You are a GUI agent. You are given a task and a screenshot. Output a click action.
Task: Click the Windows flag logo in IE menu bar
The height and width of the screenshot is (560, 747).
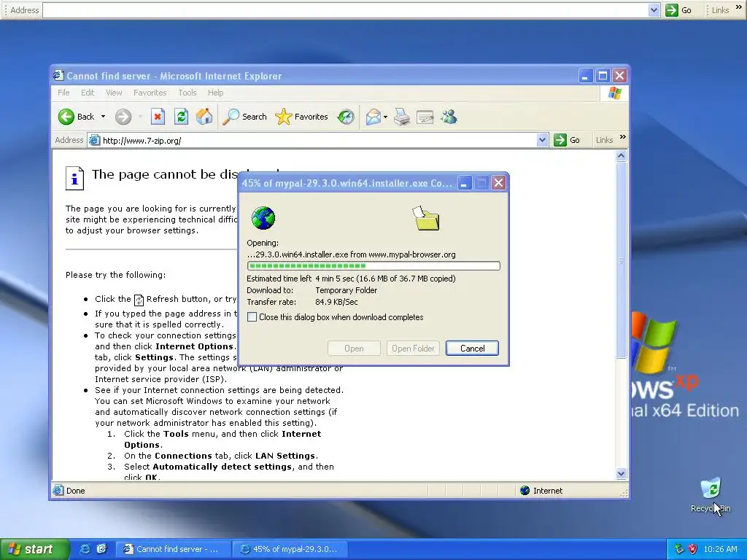(614, 93)
